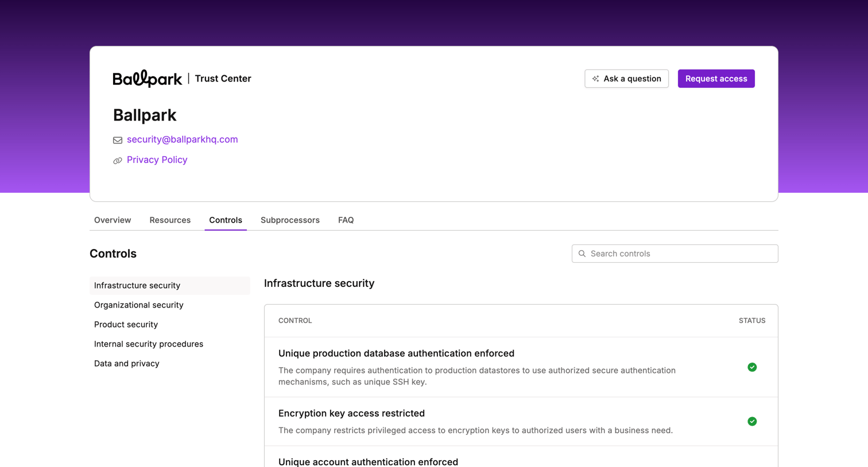
Task: Click the 'Unique account authentication enforced' control title
Action: coord(368,462)
